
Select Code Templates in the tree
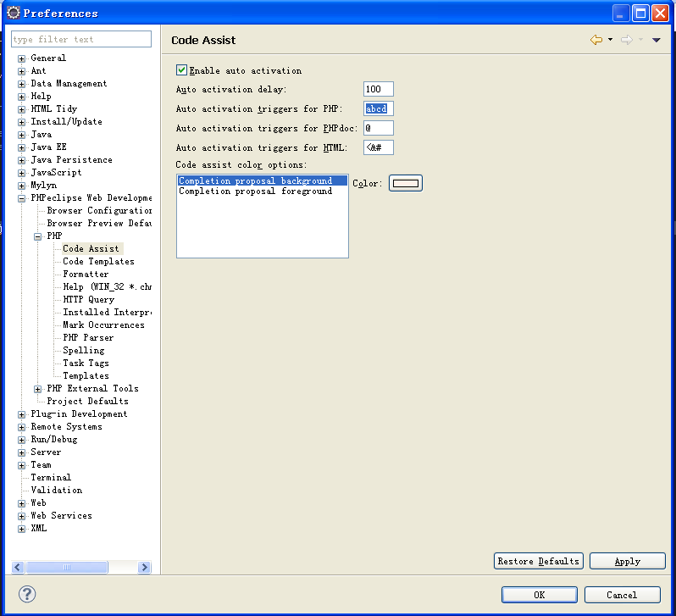click(98, 262)
